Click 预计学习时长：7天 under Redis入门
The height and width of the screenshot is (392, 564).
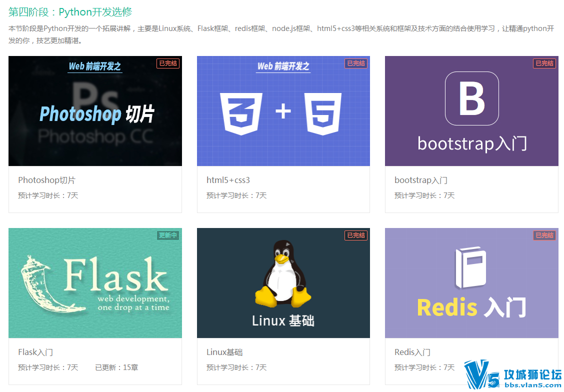tap(424, 367)
